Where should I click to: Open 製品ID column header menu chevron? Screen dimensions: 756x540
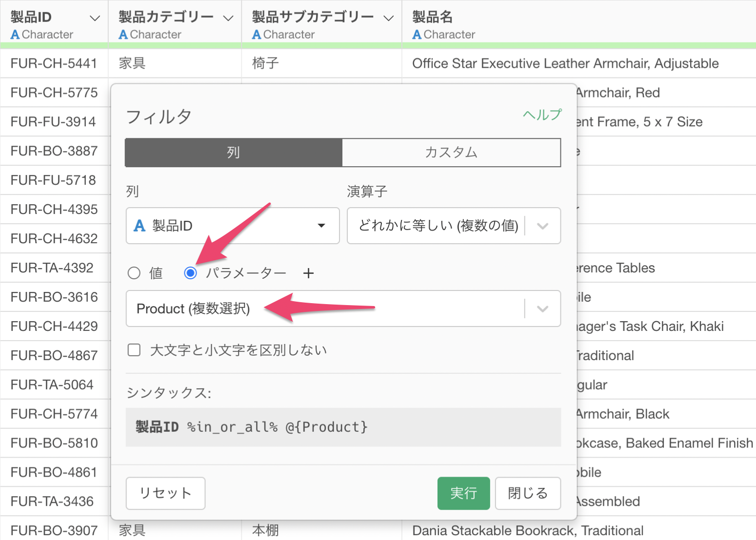95,19
